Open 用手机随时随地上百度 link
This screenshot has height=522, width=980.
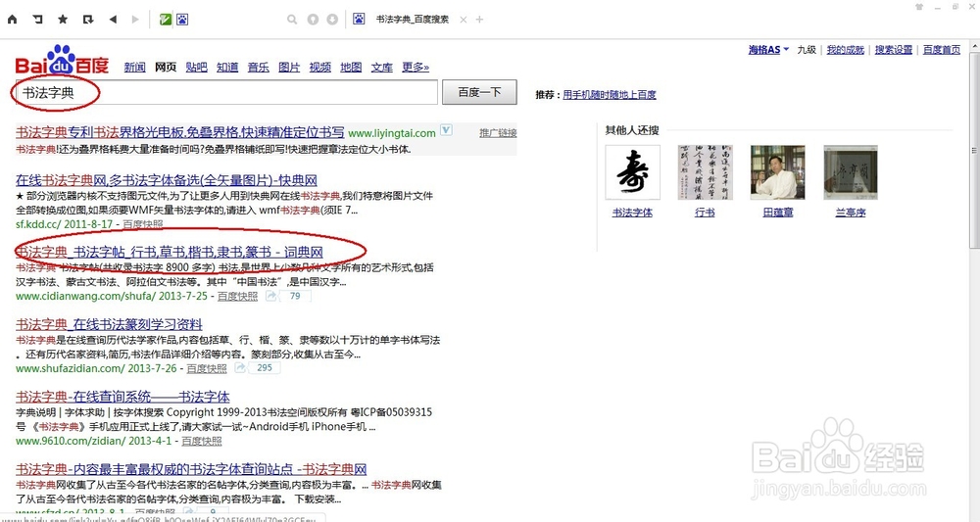click(x=610, y=95)
